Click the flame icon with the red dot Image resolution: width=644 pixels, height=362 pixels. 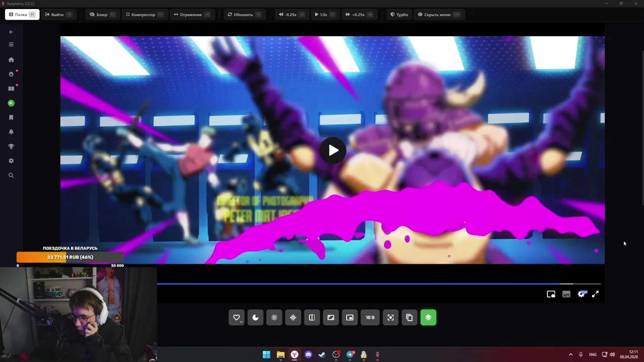click(x=11, y=74)
